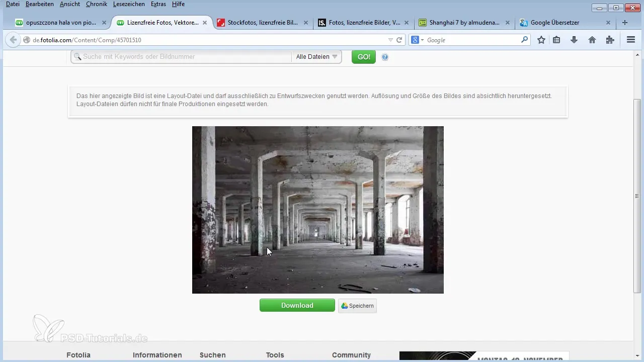Click the globe site identity icon

click(x=27, y=40)
